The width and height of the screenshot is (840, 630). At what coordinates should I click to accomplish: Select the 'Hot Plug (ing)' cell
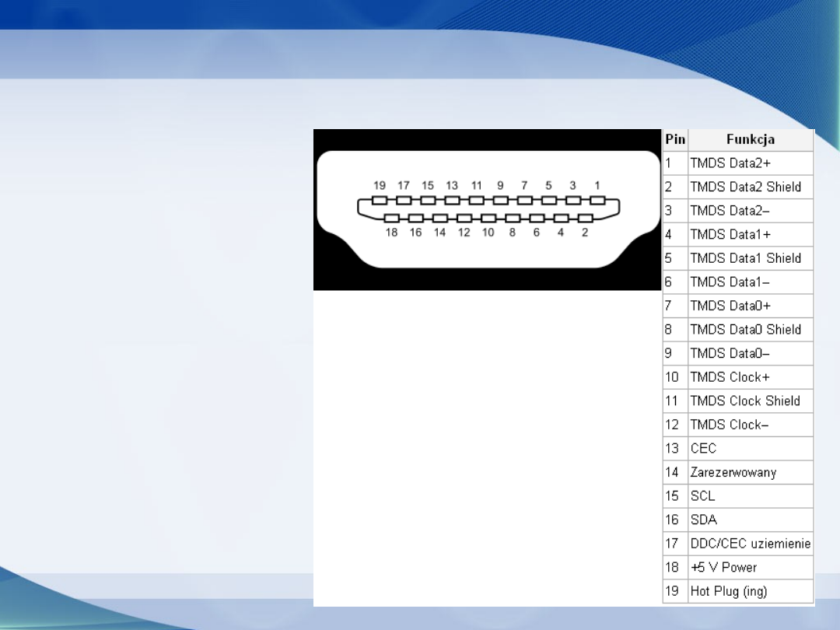[728, 591]
